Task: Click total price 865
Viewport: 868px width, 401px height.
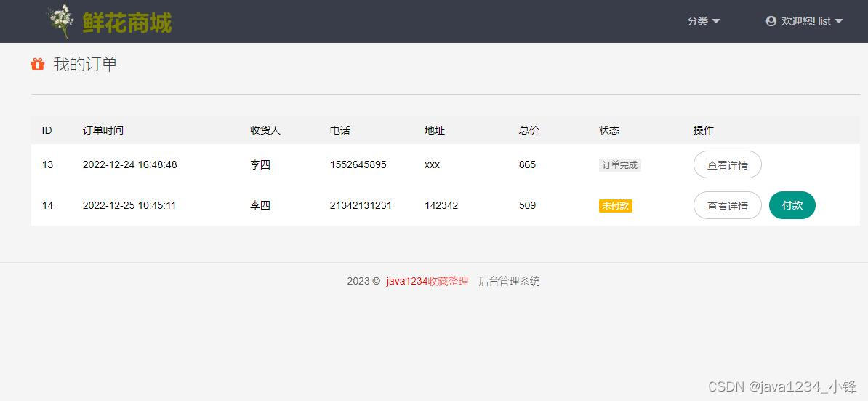Action: tap(528, 164)
